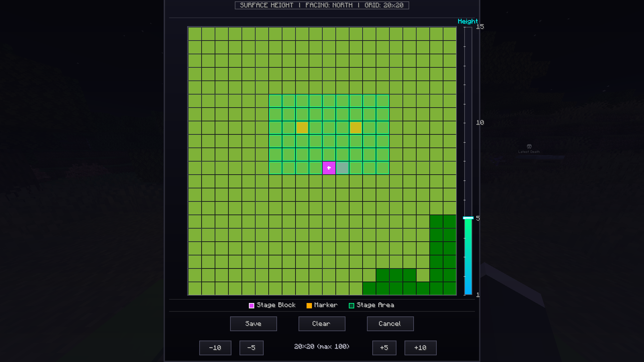The image size is (644, 362).
Task: Increase grid size with +10 button
Action: pos(420,348)
